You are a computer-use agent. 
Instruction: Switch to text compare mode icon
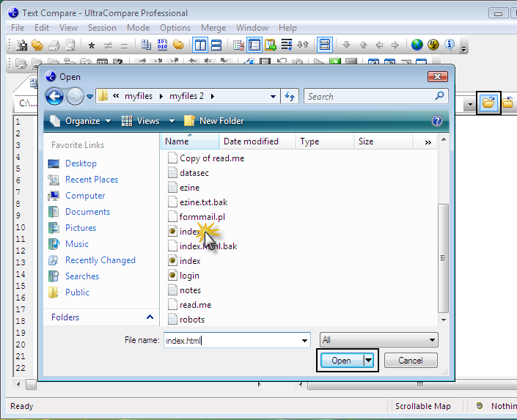pos(146,45)
